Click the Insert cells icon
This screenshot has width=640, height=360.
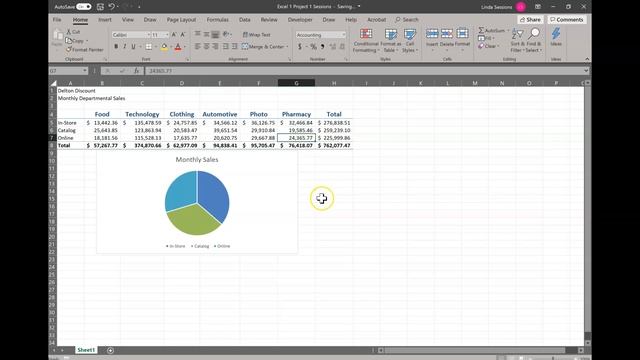(x=432, y=34)
